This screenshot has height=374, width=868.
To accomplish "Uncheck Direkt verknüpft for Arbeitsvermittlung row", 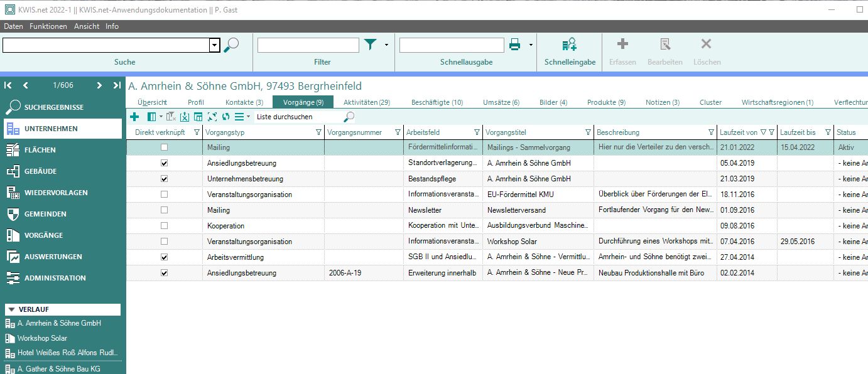I will pos(165,257).
